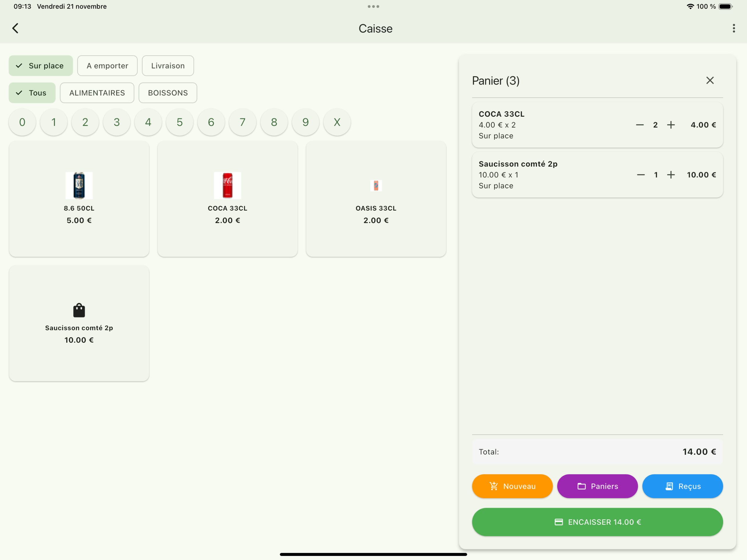Decrease Saucisson comté quantity with minus
This screenshot has width=747, height=560.
(x=640, y=175)
